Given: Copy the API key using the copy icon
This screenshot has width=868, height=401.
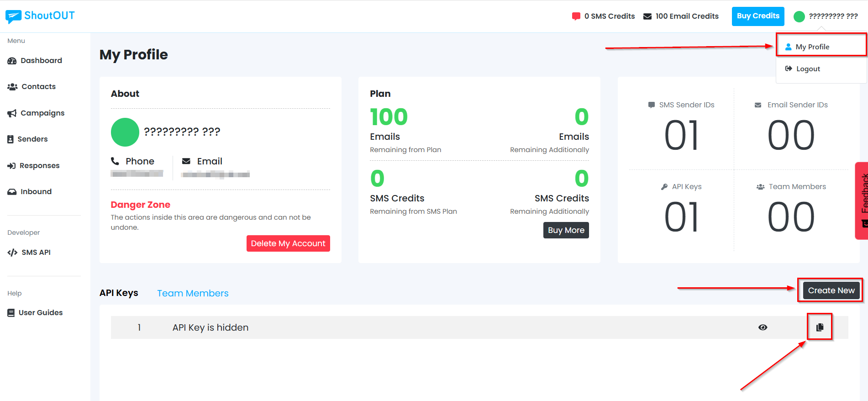Looking at the screenshot, I should pos(820,327).
